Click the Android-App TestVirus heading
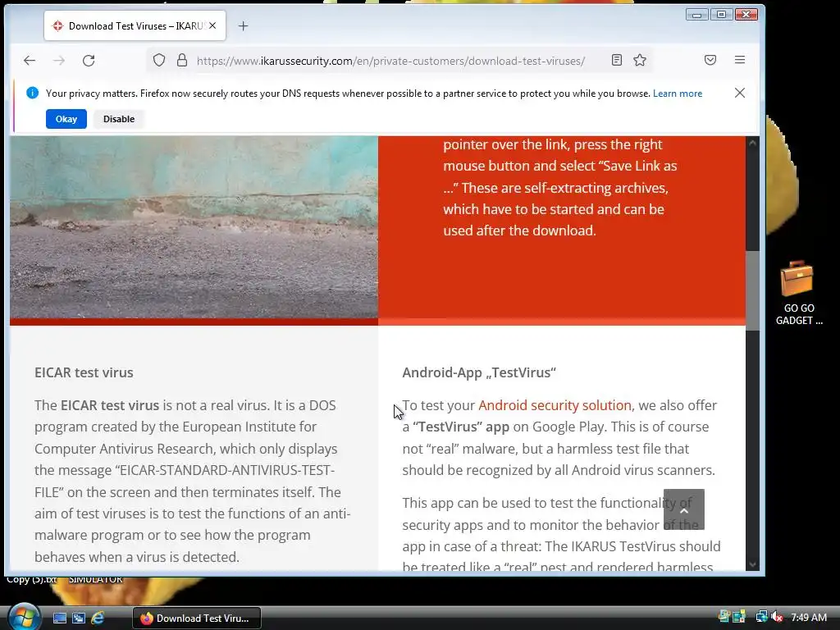840x630 pixels. click(479, 372)
